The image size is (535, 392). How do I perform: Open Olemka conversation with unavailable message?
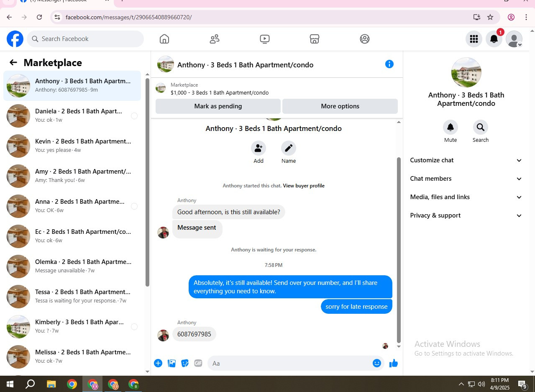point(72,266)
